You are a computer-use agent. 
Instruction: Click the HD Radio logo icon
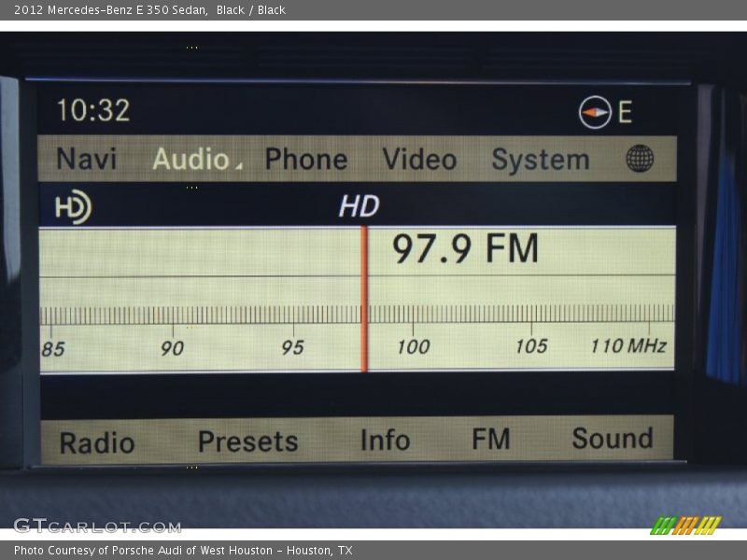[x=73, y=207]
